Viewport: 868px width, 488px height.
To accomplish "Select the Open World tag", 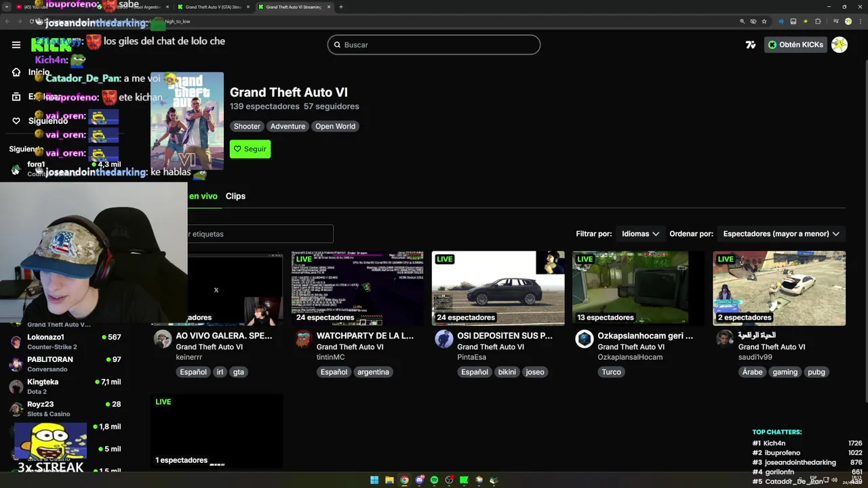I will 335,126.
